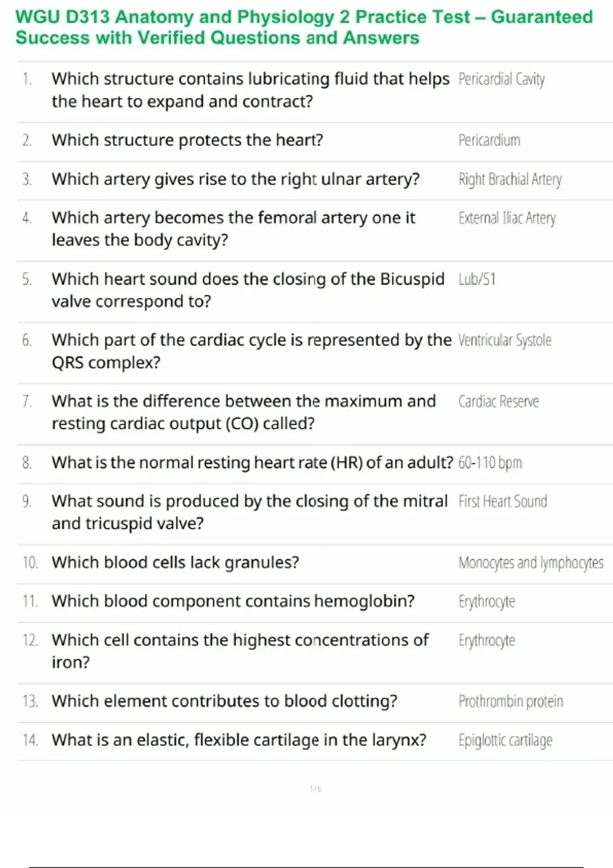Click question 1 about lubricating fluid structure
This screenshot has height=868, width=613.
tap(250, 90)
